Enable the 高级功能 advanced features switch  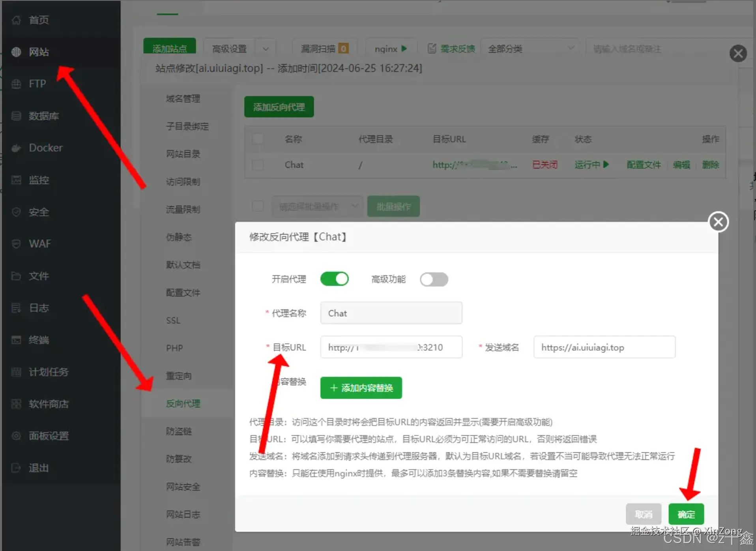(434, 279)
